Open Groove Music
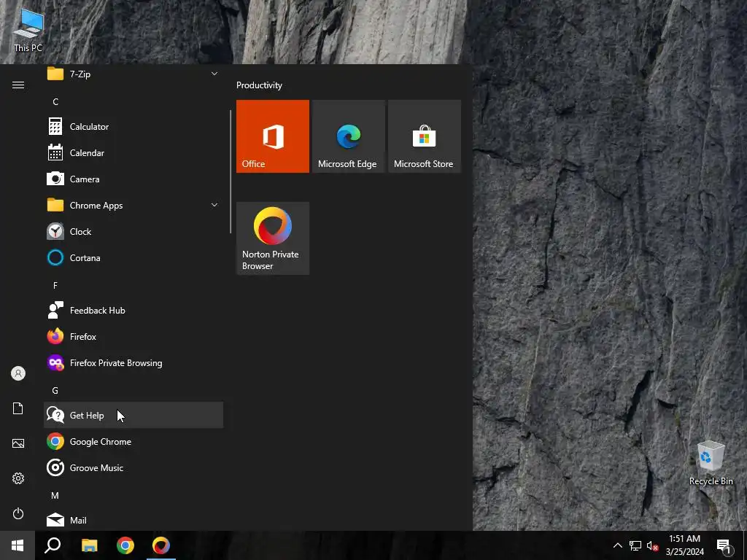 point(133,467)
